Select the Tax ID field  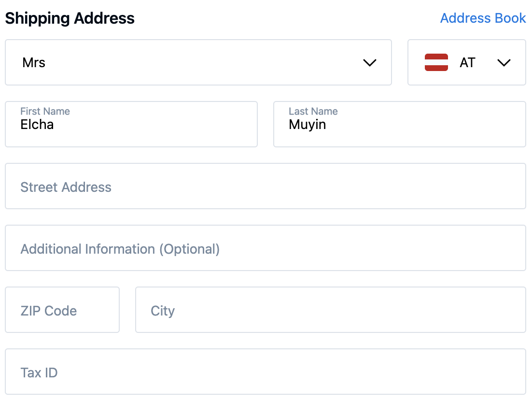[x=265, y=372]
